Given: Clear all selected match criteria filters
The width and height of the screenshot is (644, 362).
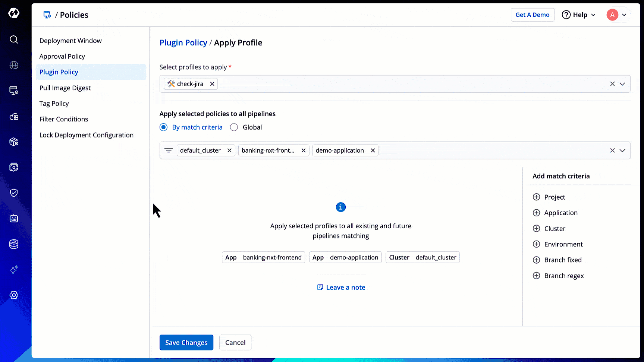Looking at the screenshot, I should click(612, 150).
